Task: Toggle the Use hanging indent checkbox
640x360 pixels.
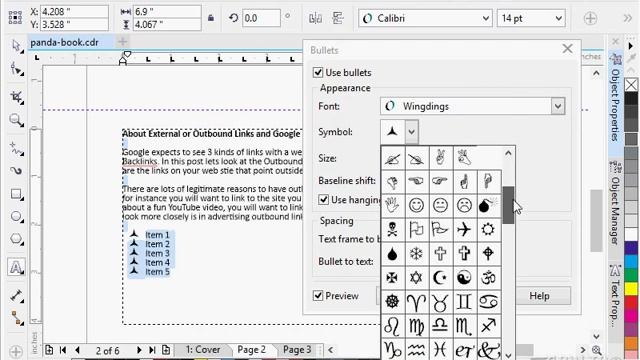Action: coord(323,200)
